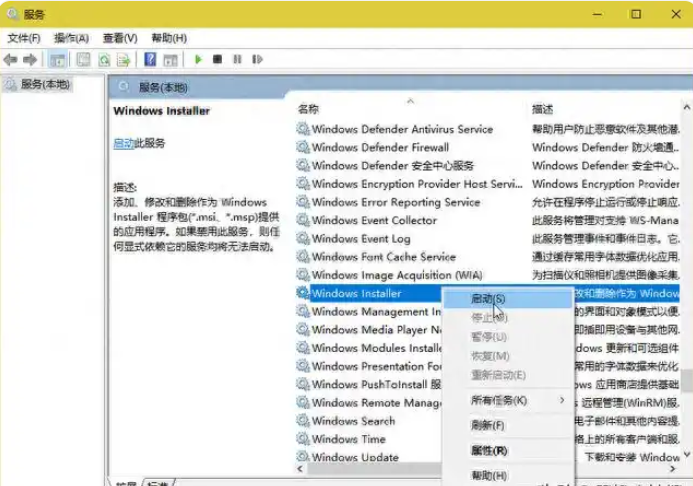Open the Help question-mark toolbar icon

pyautogui.click(x=150, y=59)
